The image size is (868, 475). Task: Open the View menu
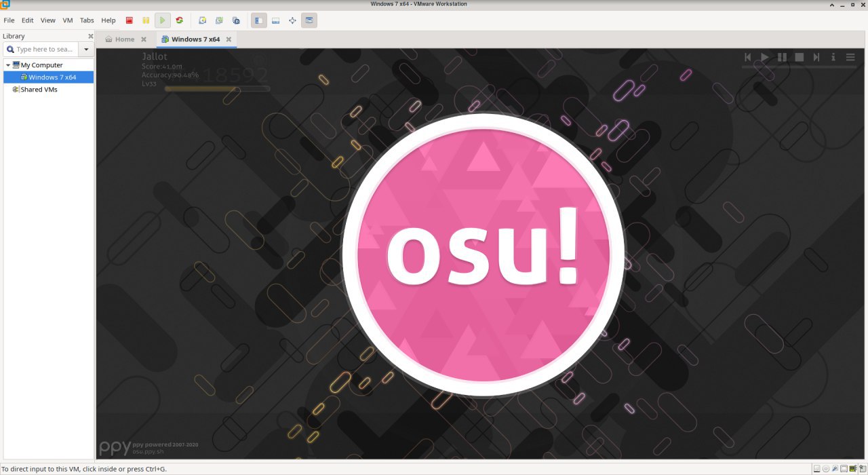tap(47, 20)
